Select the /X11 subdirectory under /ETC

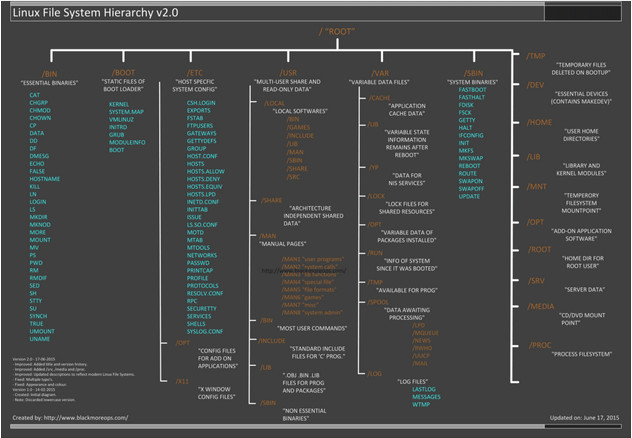pyautogui.click(x=182, y=381)
